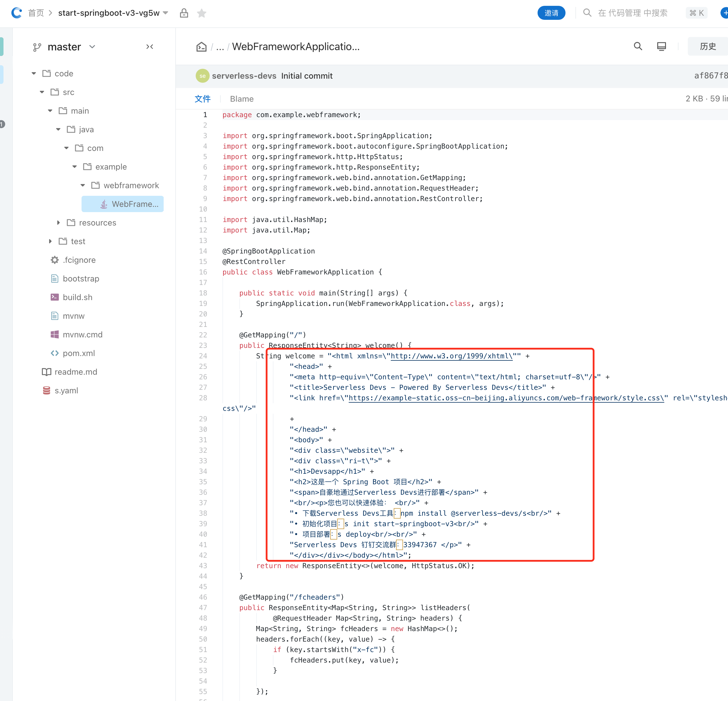Click serverless-devs author name

coord(244,76)
